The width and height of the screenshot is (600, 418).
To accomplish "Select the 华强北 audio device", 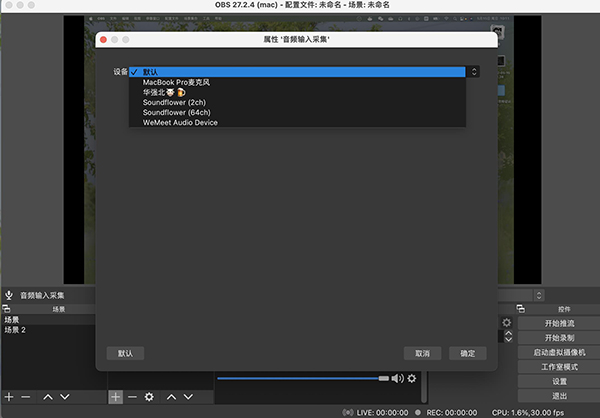I will point(297,92).
